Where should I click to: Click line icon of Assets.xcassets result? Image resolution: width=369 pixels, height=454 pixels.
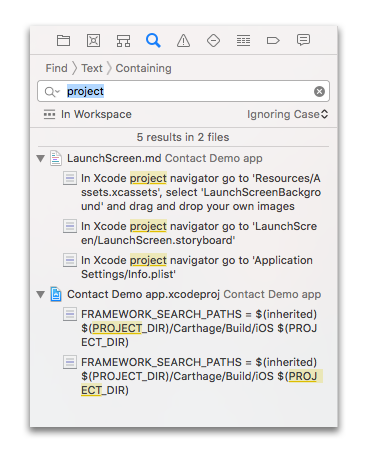pos(70,178)
